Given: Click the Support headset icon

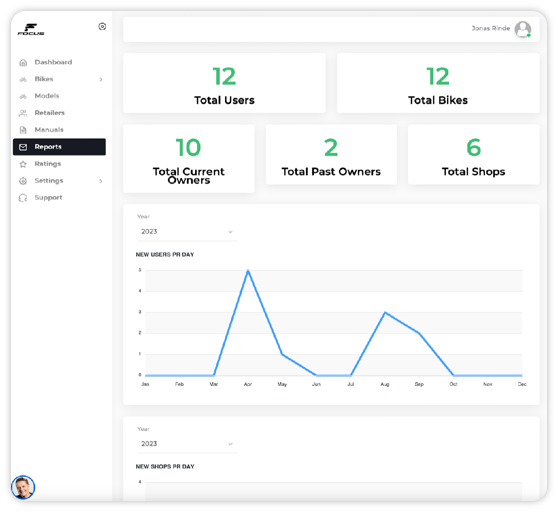Looking at the screenshot, I should pos(23,198).
